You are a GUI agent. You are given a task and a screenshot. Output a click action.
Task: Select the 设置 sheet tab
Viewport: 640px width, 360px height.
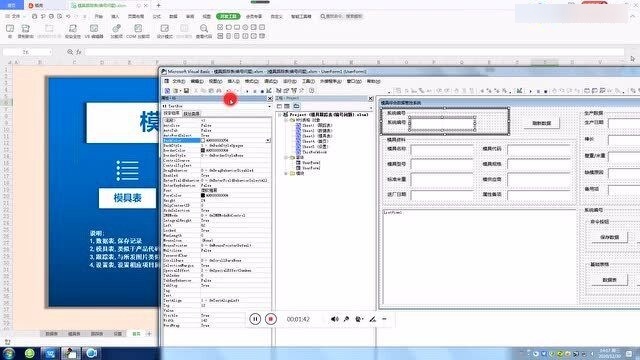point(118,334)
